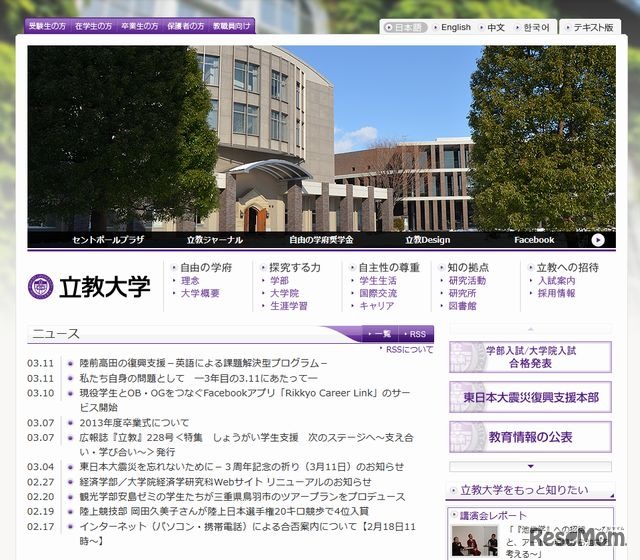This screenshot has width=640, height=560.
Task: Open news 経済学部 Webサイト リニューアル article
Action: (x=225, y=482)
